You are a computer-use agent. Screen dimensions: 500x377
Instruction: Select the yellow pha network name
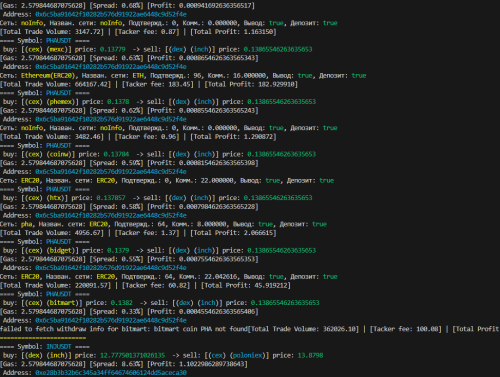tap(26, 224)
